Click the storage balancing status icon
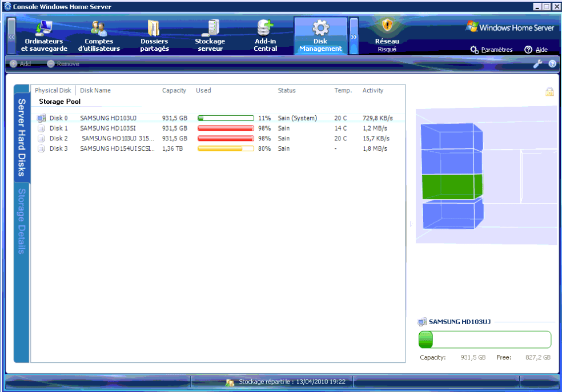562x392 pixels. pos(230,382)
